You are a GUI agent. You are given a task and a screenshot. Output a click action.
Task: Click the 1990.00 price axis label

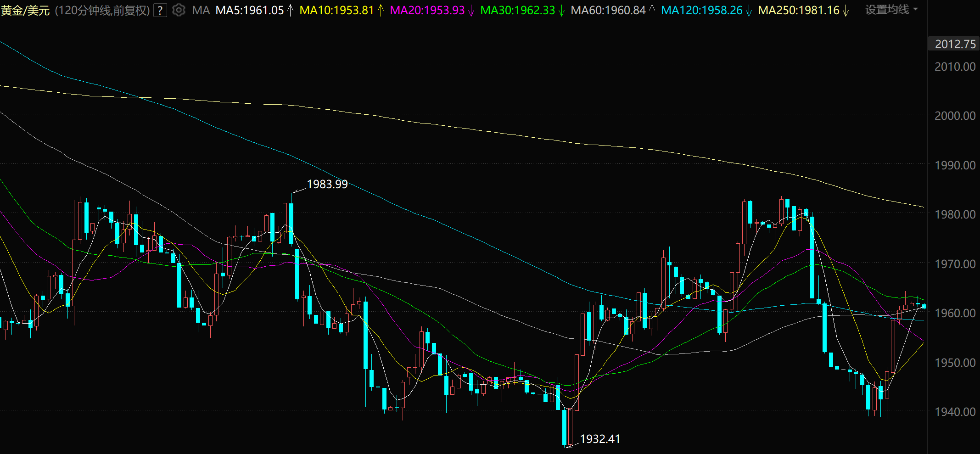click(955, 165)
